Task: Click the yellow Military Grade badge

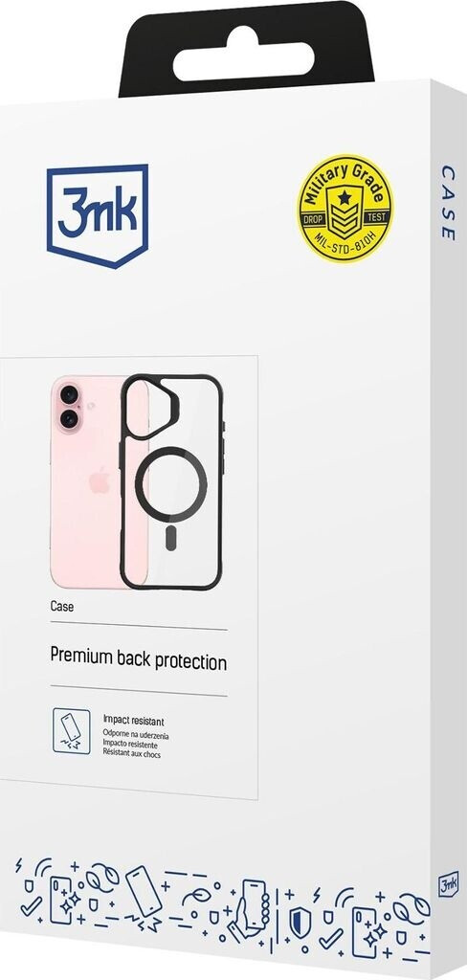Action: click(x=345, y=209)
